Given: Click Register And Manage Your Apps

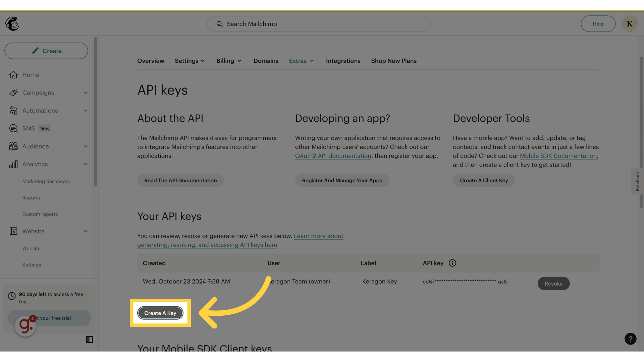Looking at the screenshot, I should (x=342, y=180).
